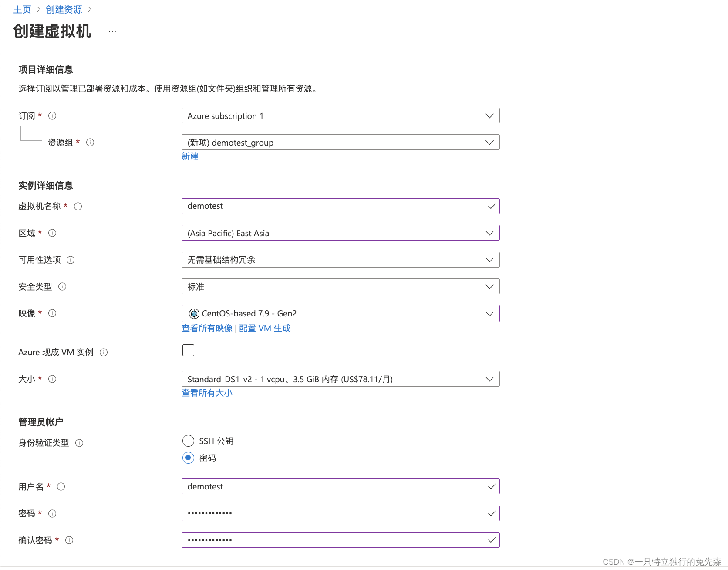The height and width of the screenshot is (570, 728).
Task: Go to 创建资源 breadcrumb
Action: [64, 10]
